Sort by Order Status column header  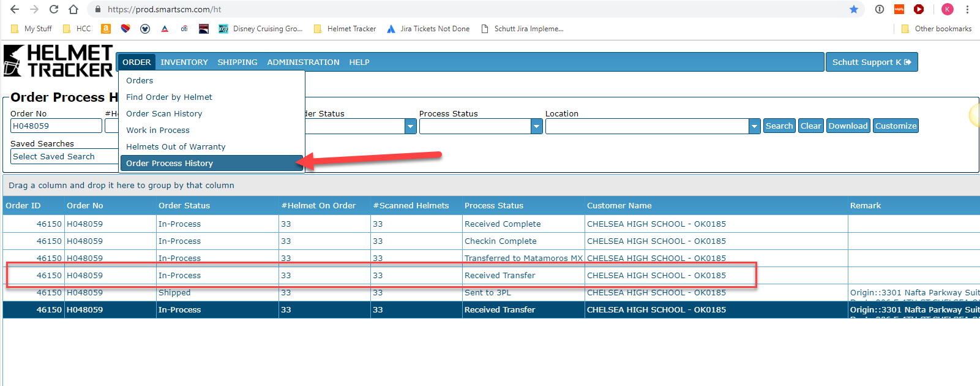[x=217, y=205]
